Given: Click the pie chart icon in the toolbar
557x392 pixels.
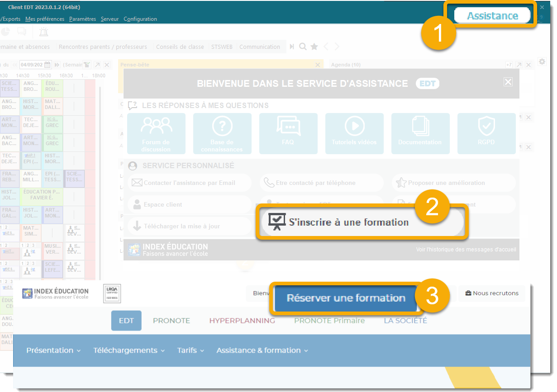Looking at the screenshot, I should tap(5, 32).
